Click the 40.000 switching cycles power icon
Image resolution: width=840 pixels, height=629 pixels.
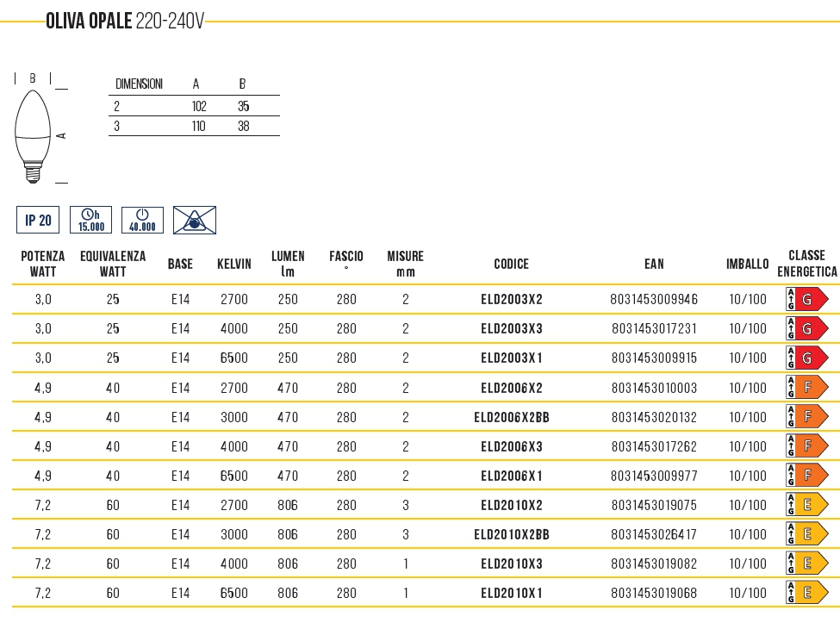[142, 220]
